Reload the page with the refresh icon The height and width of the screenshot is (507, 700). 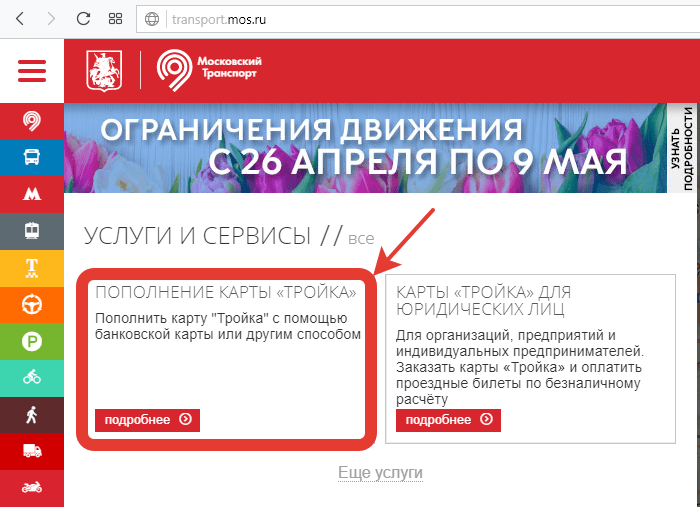83,19
